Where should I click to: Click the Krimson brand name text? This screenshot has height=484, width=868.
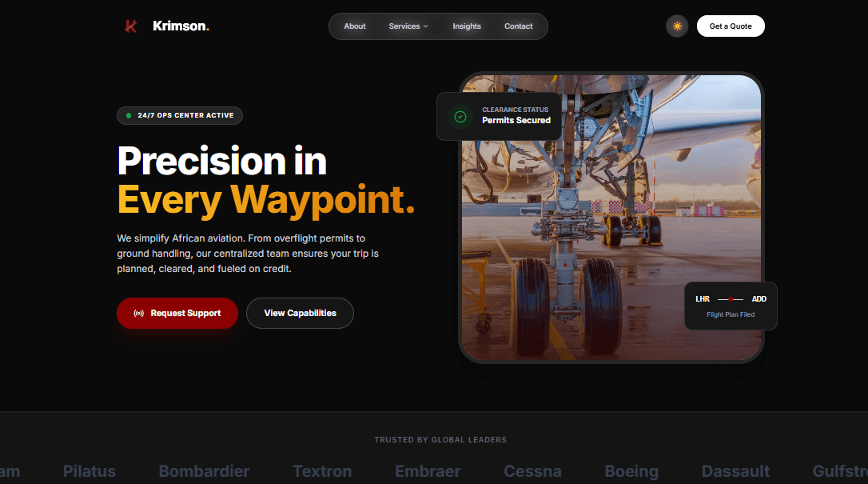[181, 26]
